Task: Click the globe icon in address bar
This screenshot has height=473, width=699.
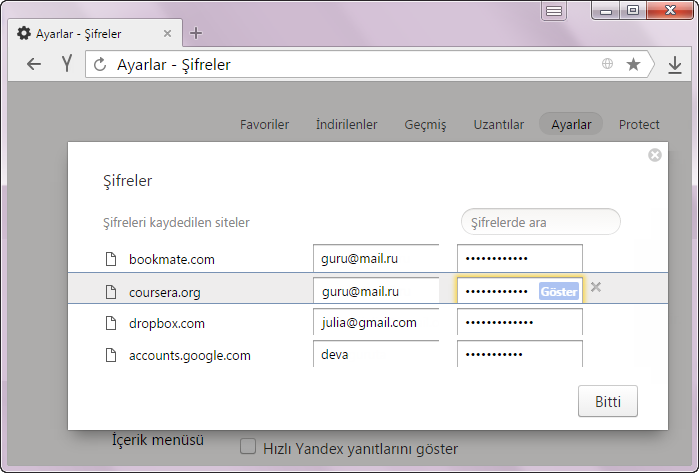Action: point(607,64)
